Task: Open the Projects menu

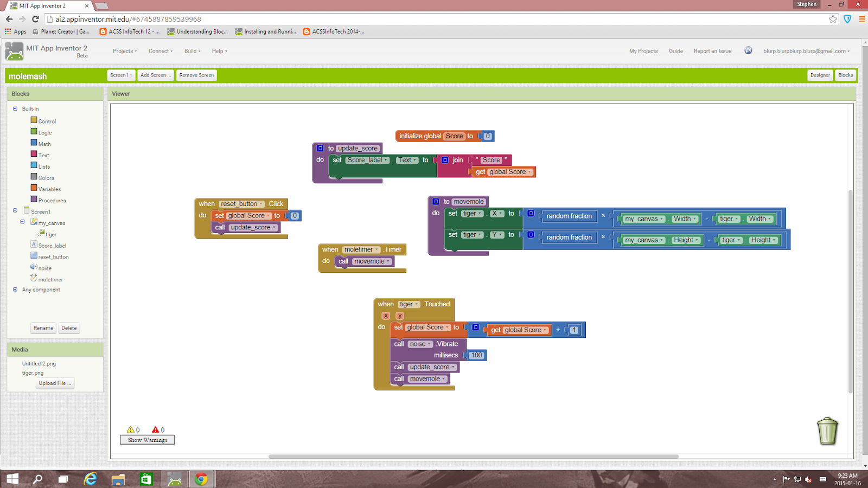Action: [125, 51]
